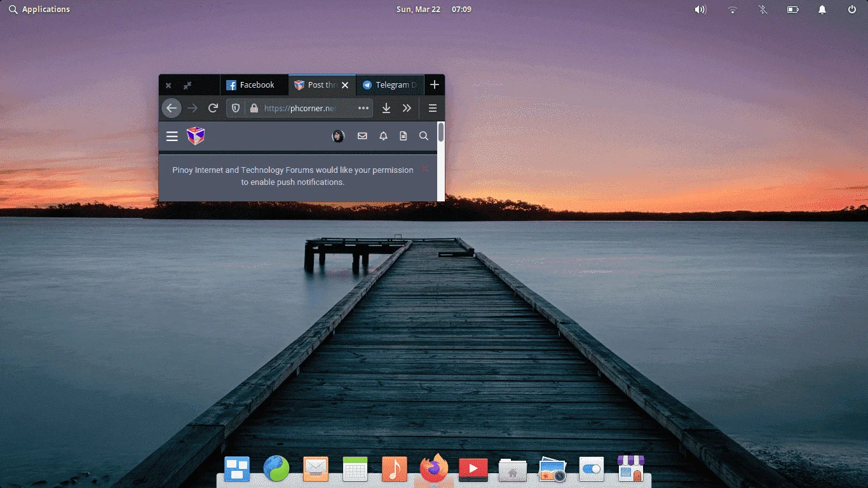Screen dimensions: 868x488
Task: Click the Firefox icon in the dock
Action: pos(434,470)
